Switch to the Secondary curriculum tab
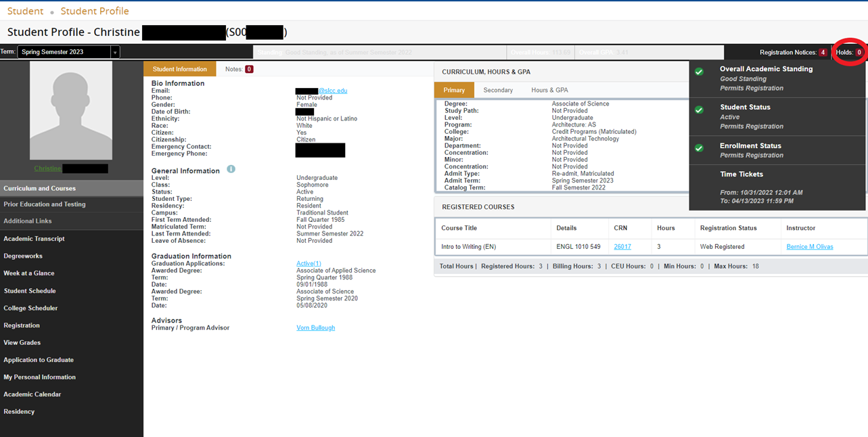Viewport: 868px width, 437px height. (498, 90)
